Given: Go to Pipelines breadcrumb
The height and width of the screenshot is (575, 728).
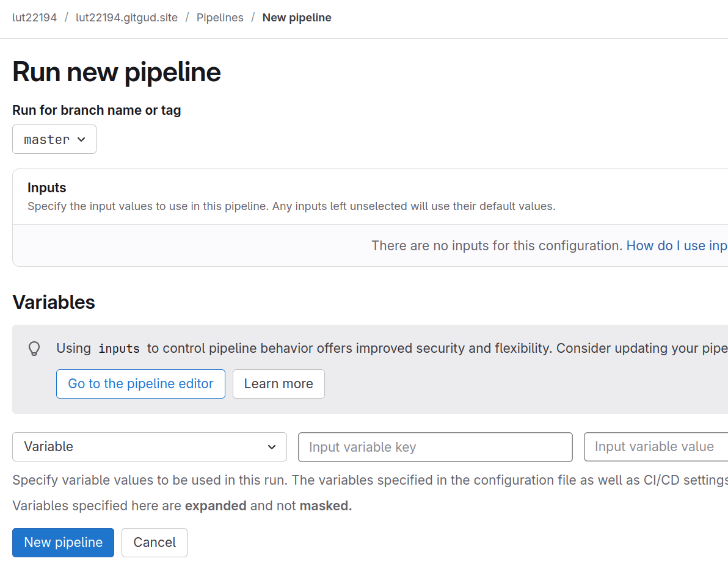Looking at the screenshot, I should [220, 18].
